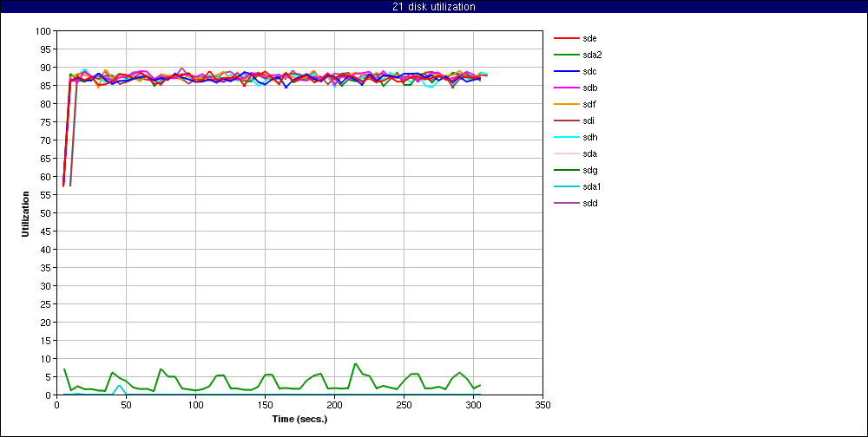Click the 85 value on the y-axis
Viewport: 868px width, 437px height.
[x=46, y=86]
